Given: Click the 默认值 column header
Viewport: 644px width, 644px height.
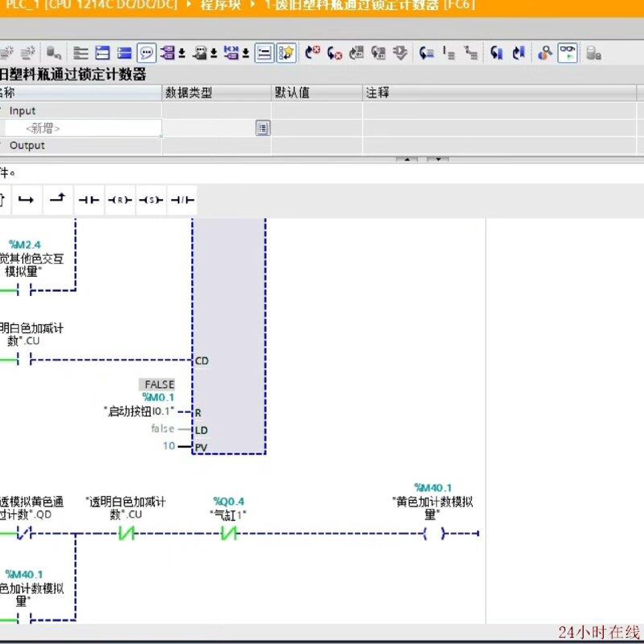Looking at the screenshot, I should tap(317, 93).
